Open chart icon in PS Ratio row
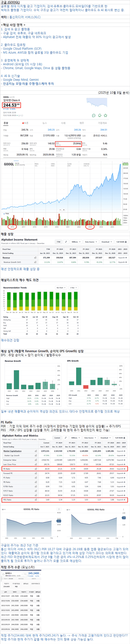Screen dimensions: 130x644 36,478
